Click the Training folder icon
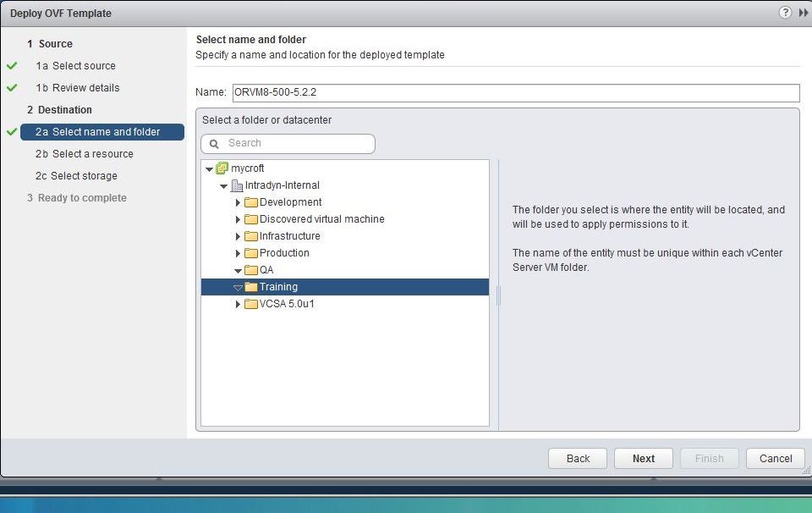The image size is (812, 513). [250, 287]
